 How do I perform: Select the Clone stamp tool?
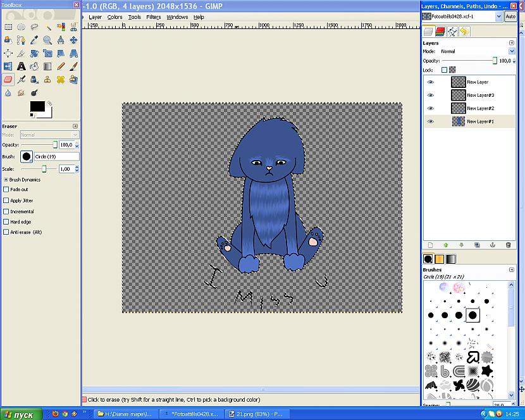click(x=47, y=79)
